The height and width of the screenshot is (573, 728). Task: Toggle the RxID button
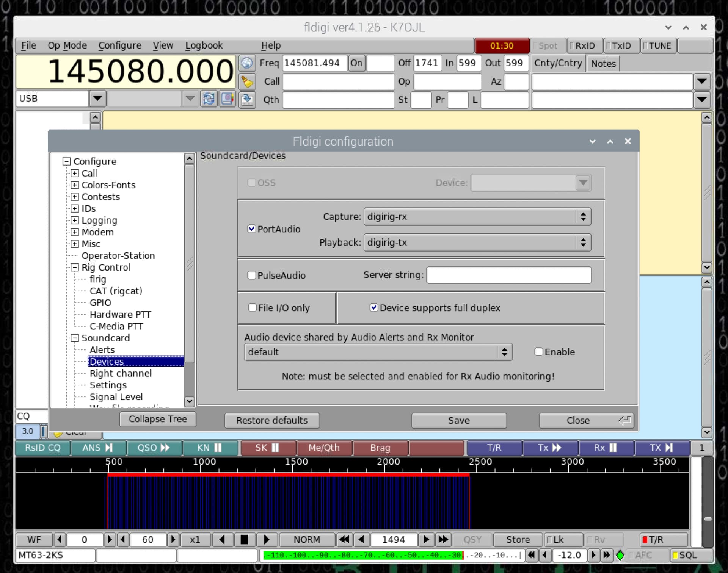point(585,45)
